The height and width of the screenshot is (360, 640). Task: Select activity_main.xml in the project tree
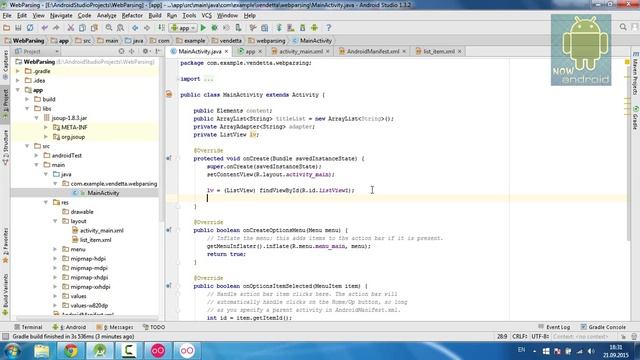pos(102,231)
